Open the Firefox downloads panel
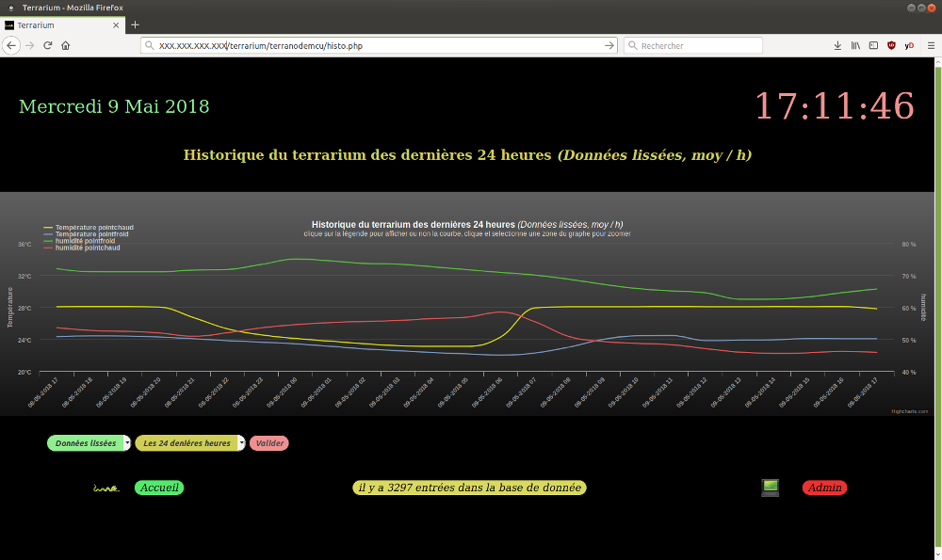 tap(837, 45)
